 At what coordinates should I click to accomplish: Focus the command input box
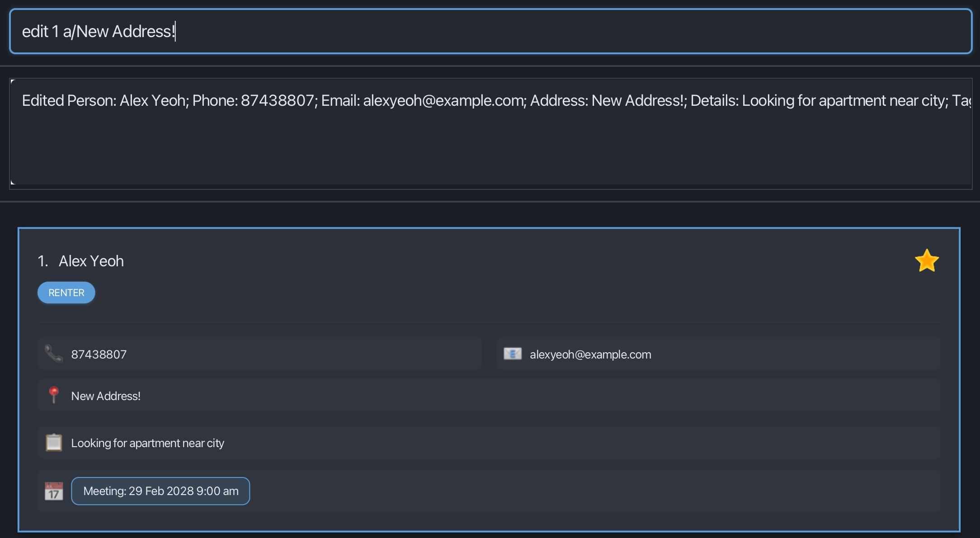[x=542, y=32]
